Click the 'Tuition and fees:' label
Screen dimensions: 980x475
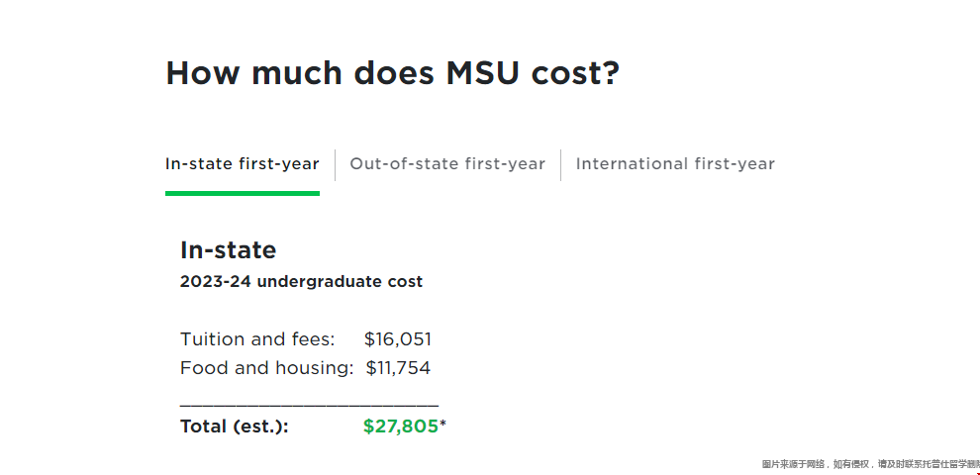(x=257, y=339)
